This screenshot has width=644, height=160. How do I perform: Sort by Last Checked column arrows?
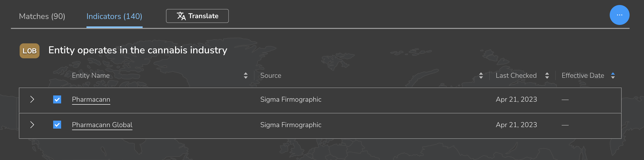coord(547,76)
